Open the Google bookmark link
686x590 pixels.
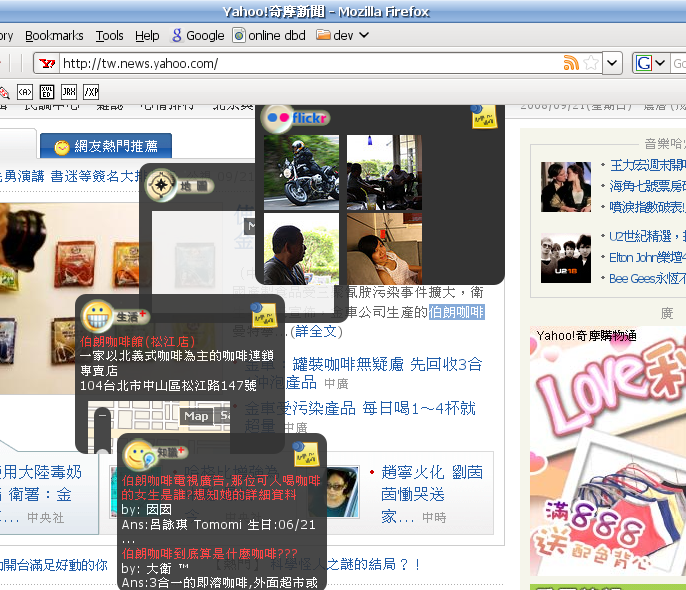tap(197, 35)
